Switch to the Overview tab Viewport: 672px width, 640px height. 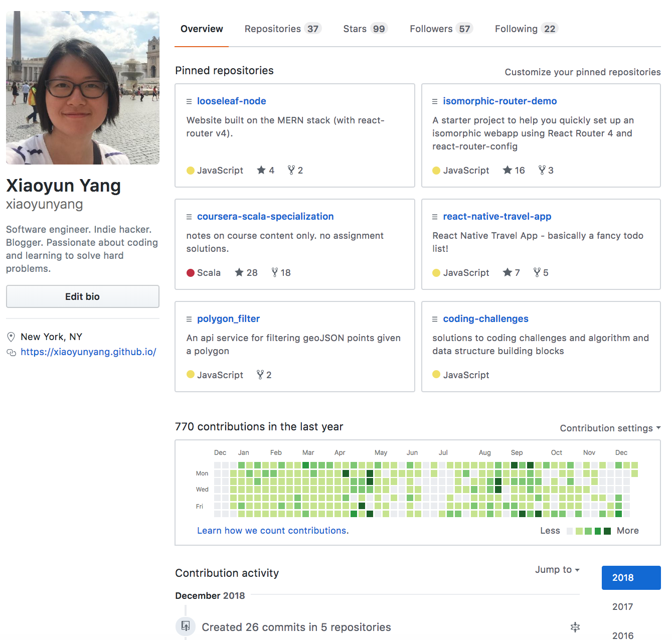(202, 29)
